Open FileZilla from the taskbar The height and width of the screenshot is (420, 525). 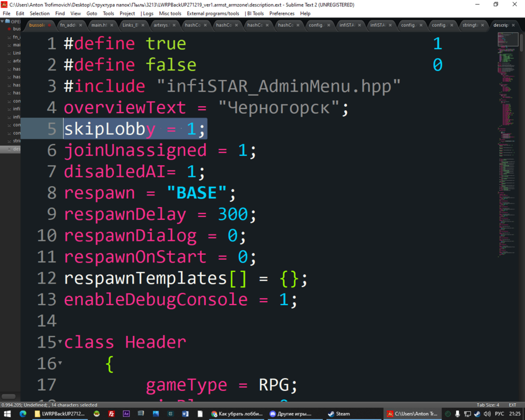pyautogui.click(x=111, y=414)
